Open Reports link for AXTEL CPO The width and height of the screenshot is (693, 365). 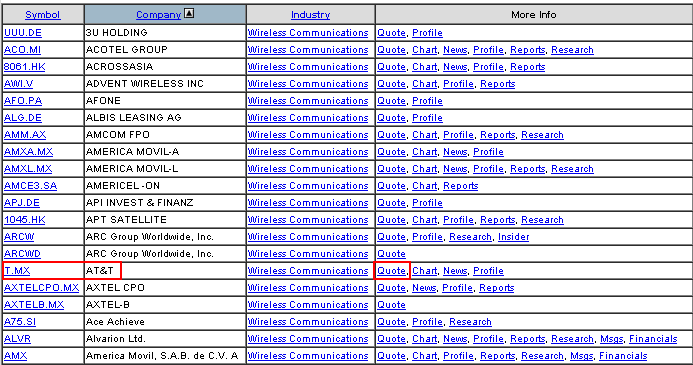coord(497,288)
